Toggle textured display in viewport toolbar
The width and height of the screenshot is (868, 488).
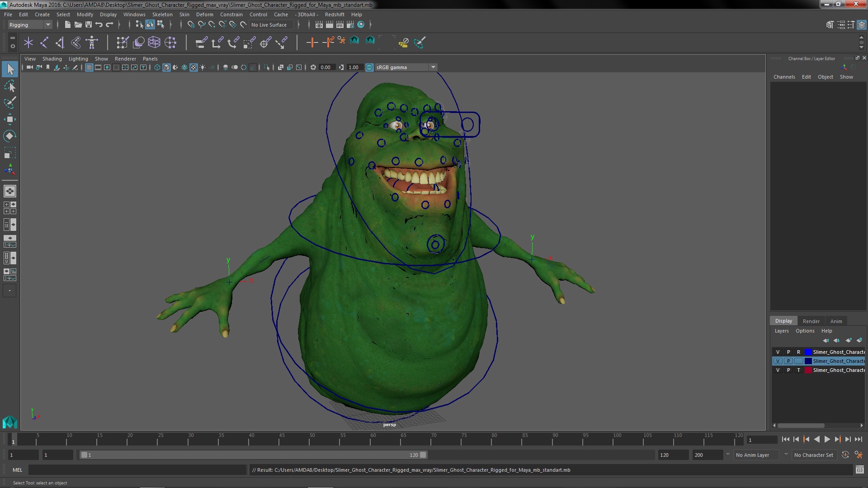(193, 67)
